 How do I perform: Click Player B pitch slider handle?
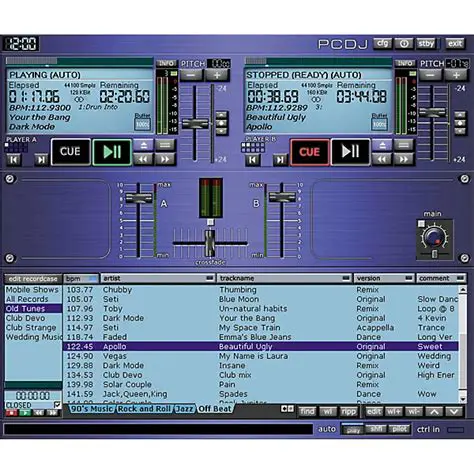[x=432, y=112]
